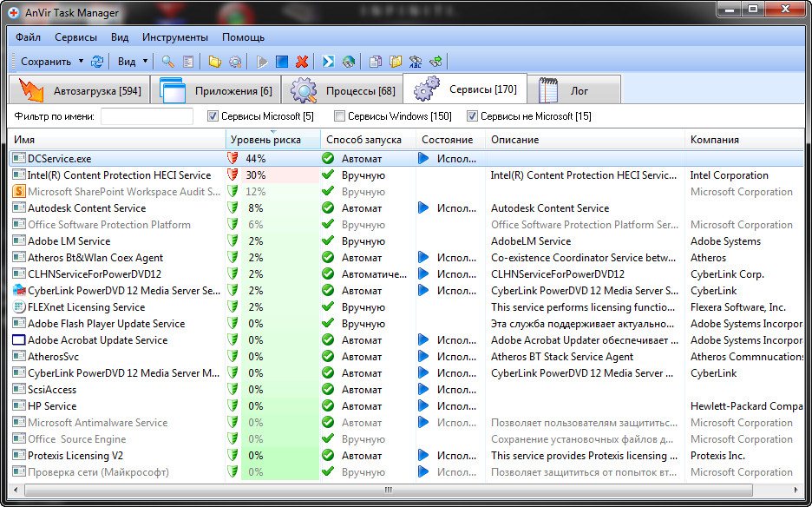This screenshot has height=507, width=812.
Task: Select the Office Software Protection Platform name
Action: 109,225
